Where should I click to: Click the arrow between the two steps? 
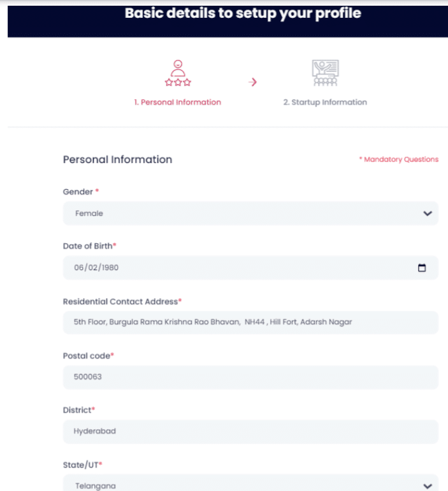[x=252, y=82]
